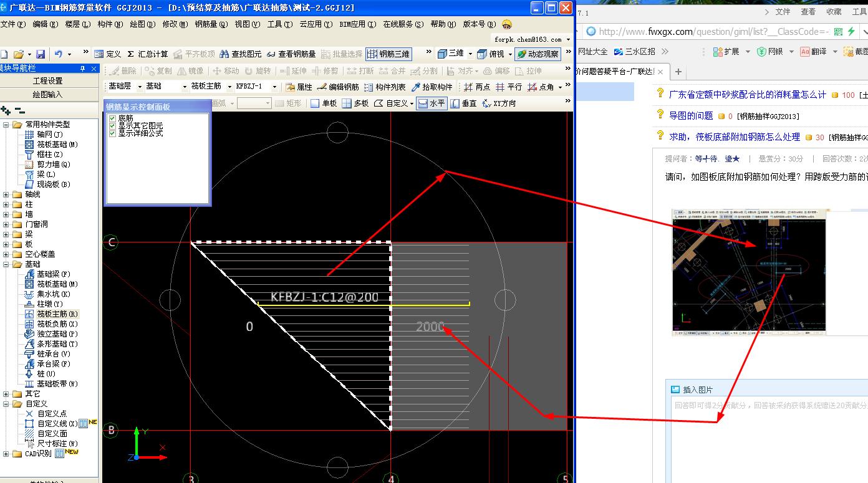Expand the 轴线 tree folder
This screenshot has width=868, height=483.
7,194
